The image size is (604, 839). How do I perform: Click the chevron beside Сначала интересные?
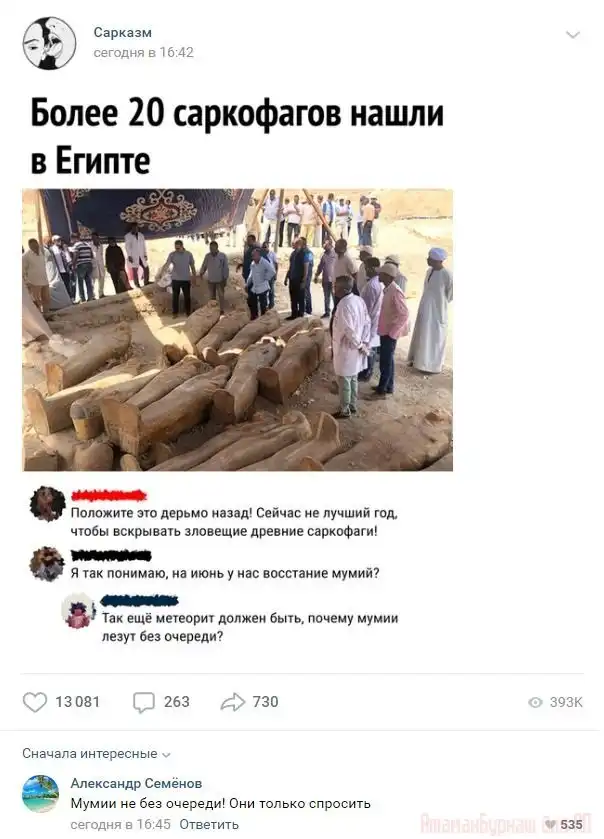click(x=166, y=755)
